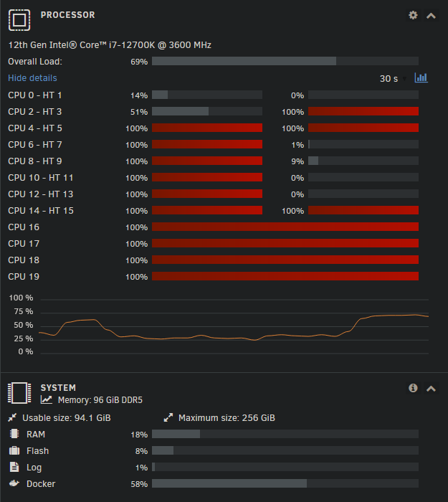Click the CPU 16 load bar
The width and height of the screenshot is (448, 502).
coord(285,227)
